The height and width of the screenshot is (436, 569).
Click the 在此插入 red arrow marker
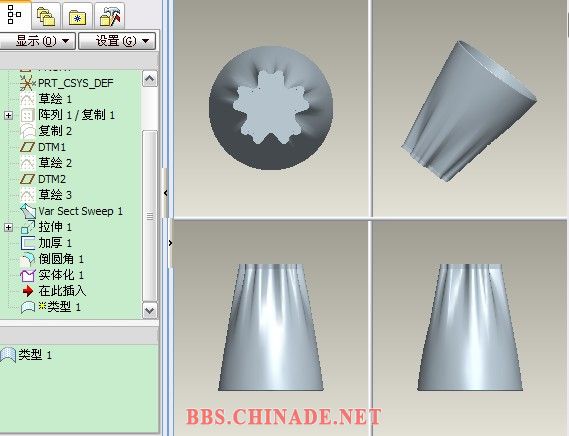28,291
